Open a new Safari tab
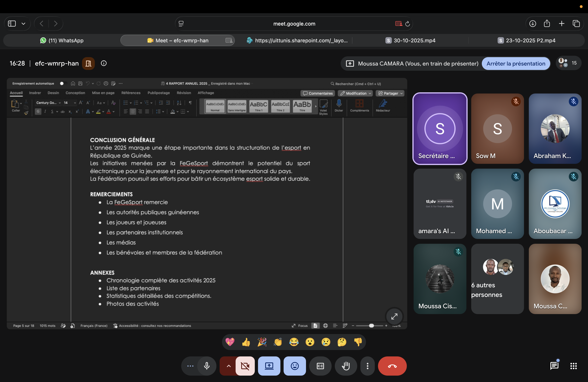 click(562, 23)
